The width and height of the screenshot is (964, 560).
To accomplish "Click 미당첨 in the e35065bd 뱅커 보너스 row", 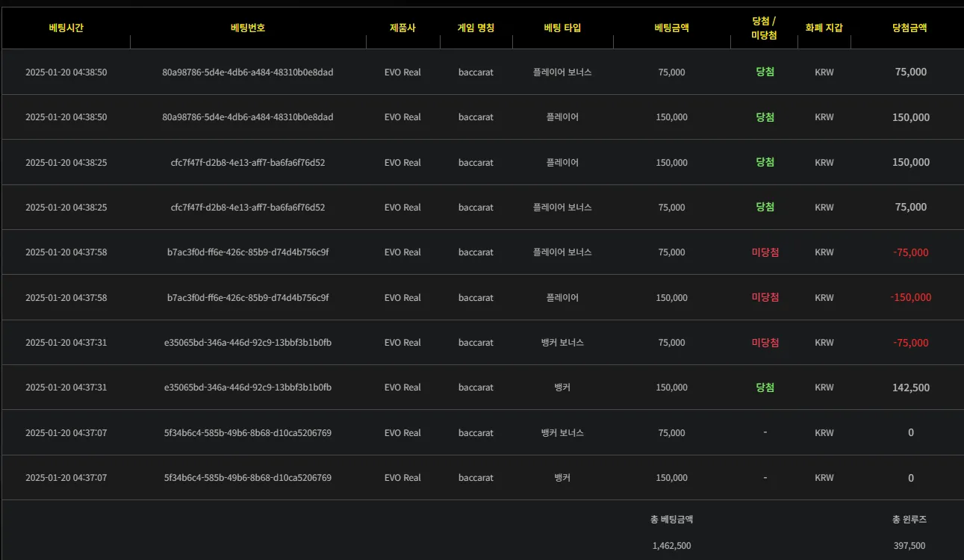I will [x=765, y=343].
